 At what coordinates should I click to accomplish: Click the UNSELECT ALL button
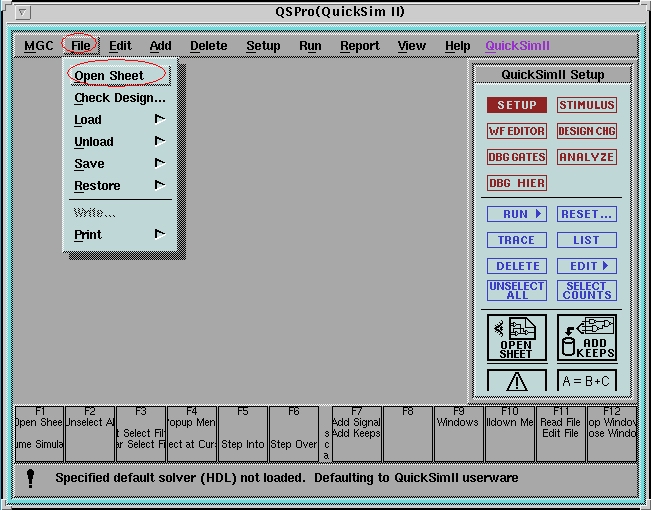[x=516, y=290]
